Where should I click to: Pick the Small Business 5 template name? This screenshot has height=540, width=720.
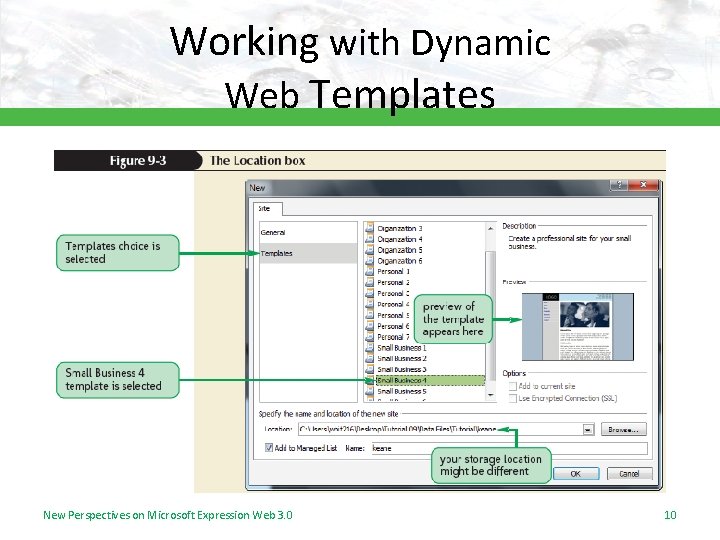(402, 392)
